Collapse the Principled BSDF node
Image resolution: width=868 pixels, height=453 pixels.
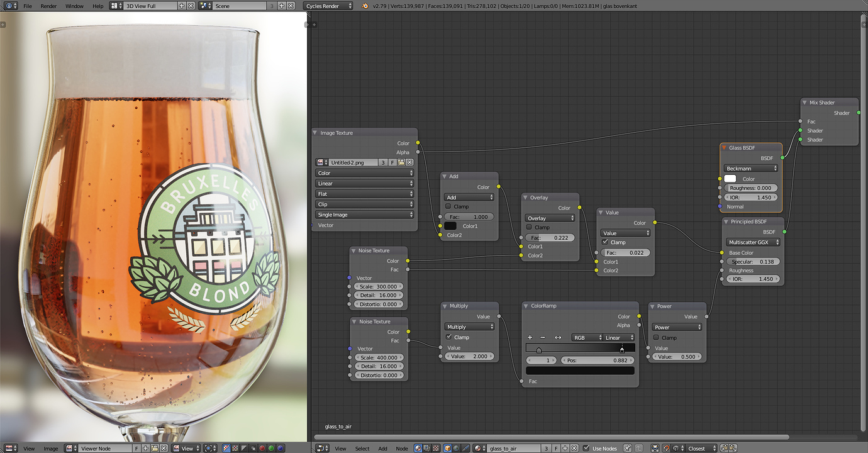point(726,221)
